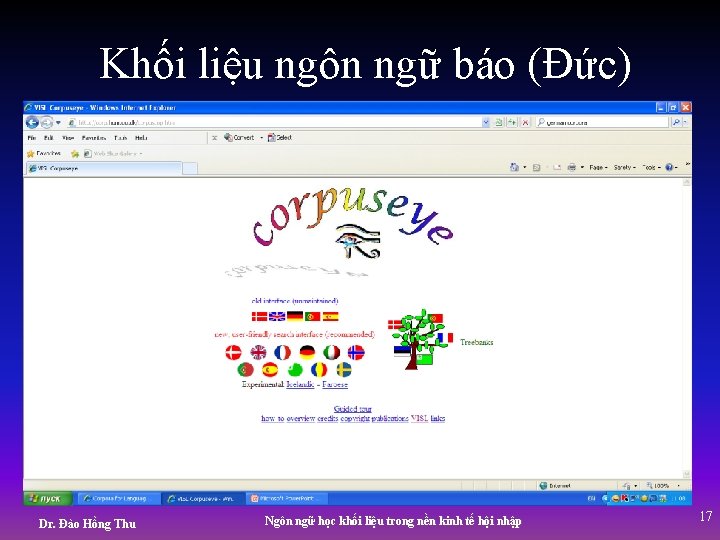Click the Print icon in command bar

(x=572, y=168)
